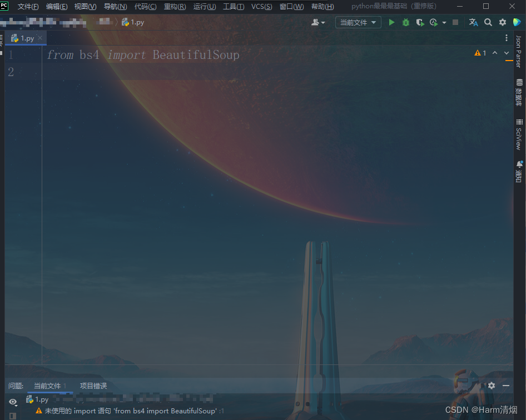The width and height of the screenshot is (526, 420).
Task: Click line number 1 in gutter
Action: (x=11, y=54)
